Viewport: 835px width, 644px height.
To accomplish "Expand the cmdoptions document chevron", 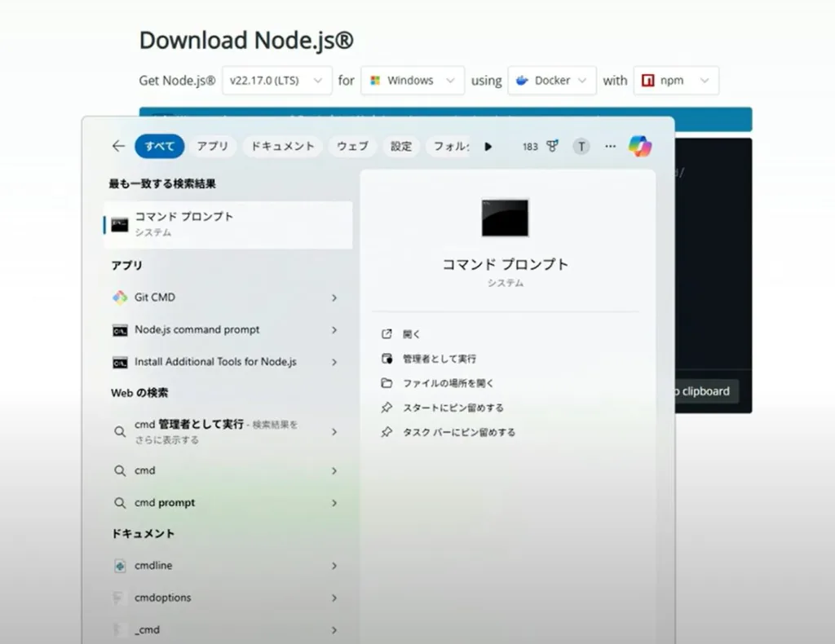I will pyautogui.click(x=334, y=598).
